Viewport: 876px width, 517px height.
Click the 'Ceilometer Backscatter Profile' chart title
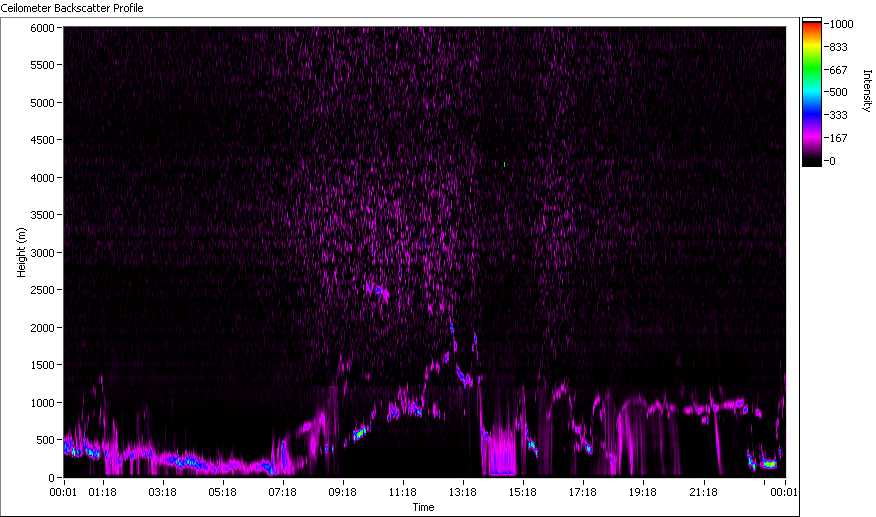tap(72, 8)
